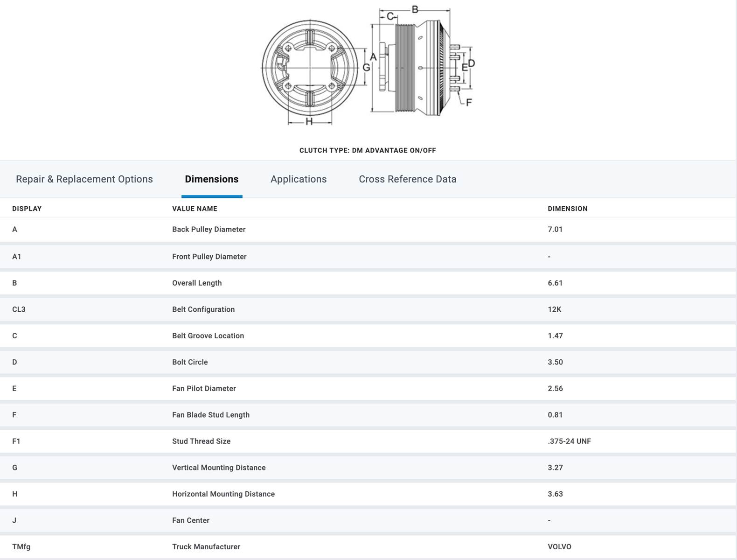Switch to the Applications tab
This screenshot has width=737, height=560.
(x=299, y=179)
